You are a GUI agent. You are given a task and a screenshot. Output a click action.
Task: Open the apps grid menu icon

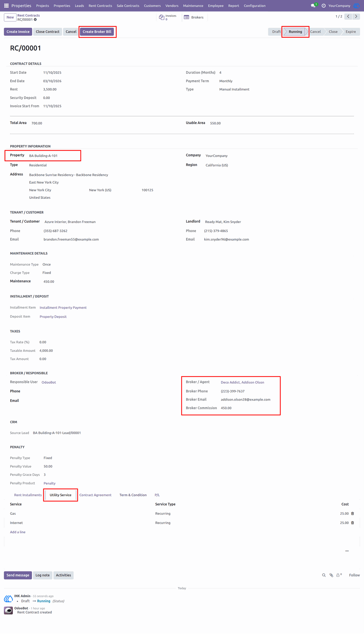6,6
